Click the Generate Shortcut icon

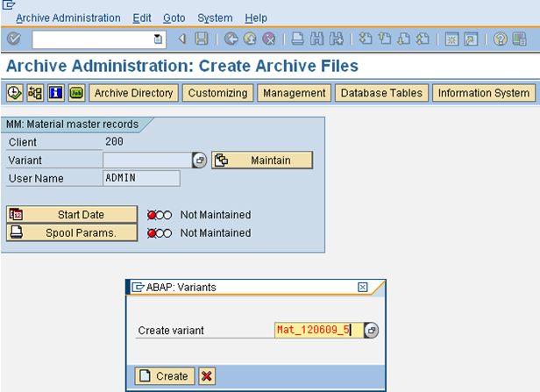tap(471, 39)
